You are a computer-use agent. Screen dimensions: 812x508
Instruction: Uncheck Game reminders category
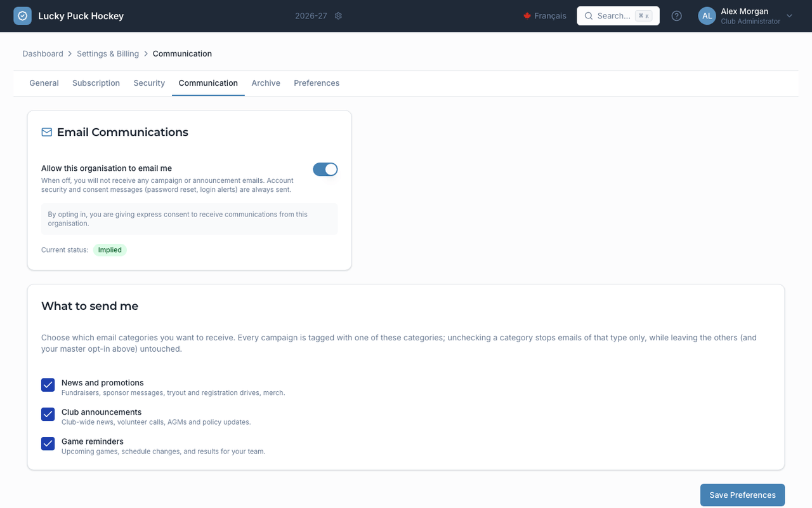(x=48, y=443)
